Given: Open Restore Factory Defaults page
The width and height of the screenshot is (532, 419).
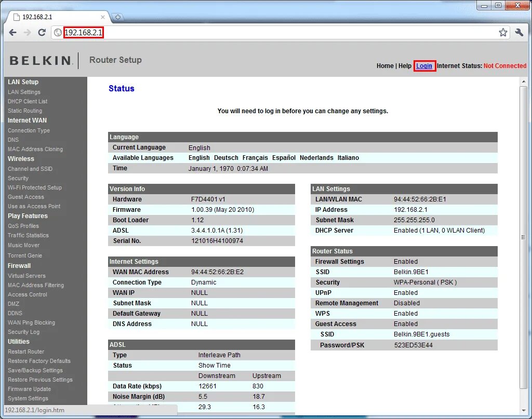Looking at the screenshot, I should (x=39, y=361).
